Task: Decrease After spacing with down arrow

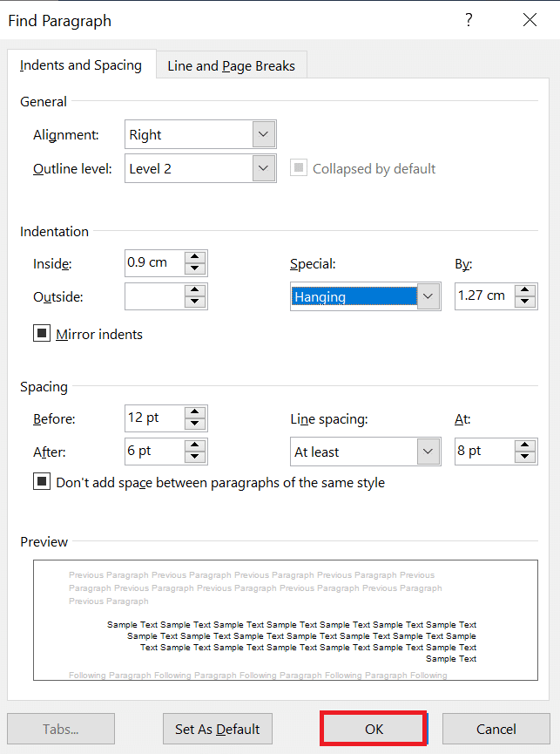Action: point(195,458)
